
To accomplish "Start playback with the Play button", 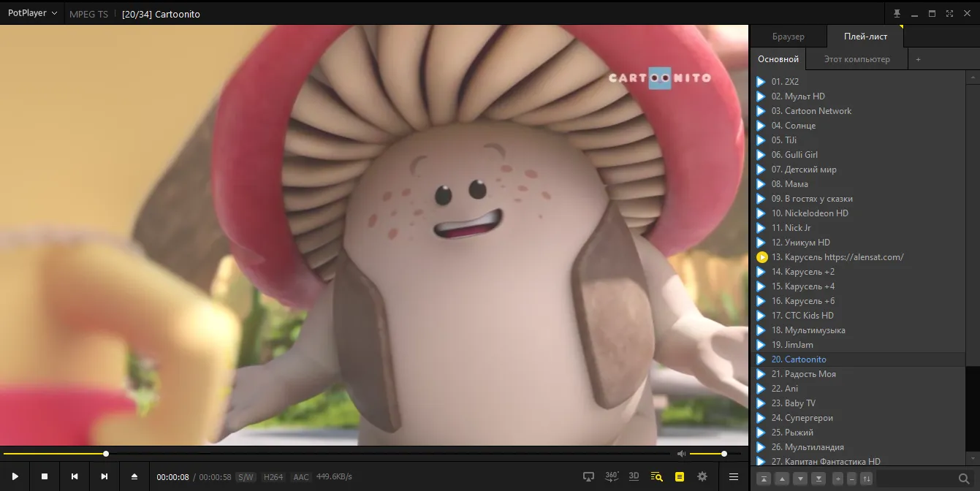I will click(x=15, y=476).
